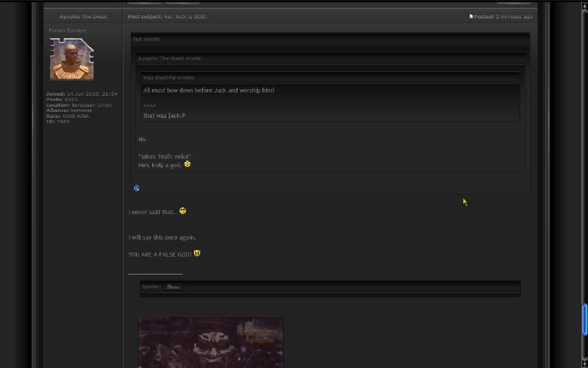Click the blue round icon below the quote
This screenshot has height=368, width=588.
[x=137, y=188]
